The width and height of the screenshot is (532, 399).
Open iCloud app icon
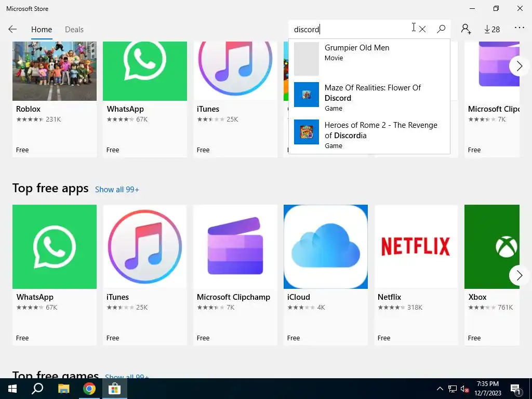tap(326, 247)
